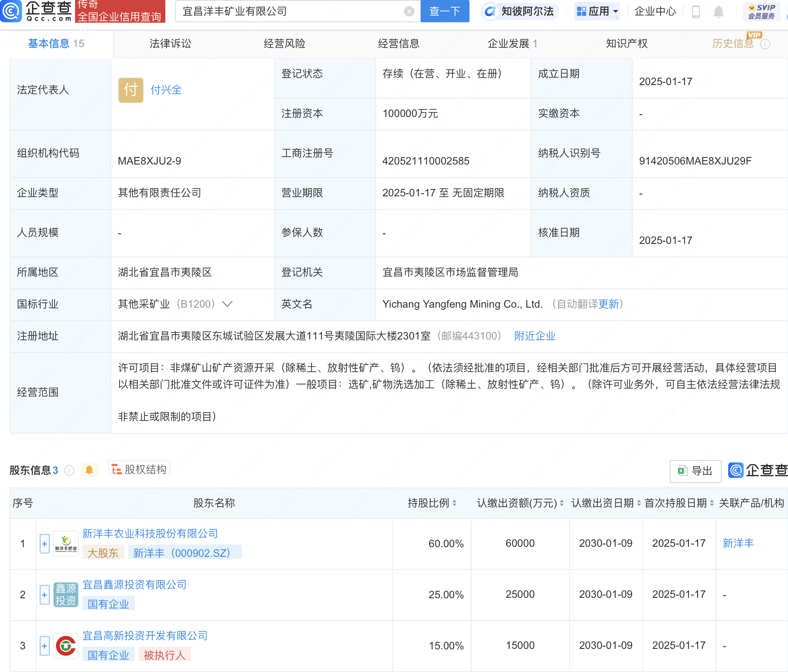Open SVIP member service badge

[x=761, y=11]
